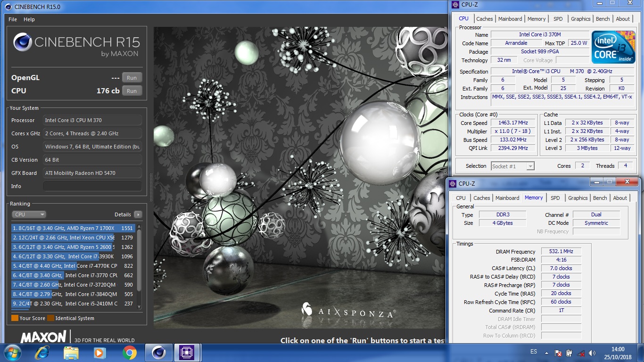
Task: Click the Processor field Intel Core i3 CPU M 370
Action: 92,120
